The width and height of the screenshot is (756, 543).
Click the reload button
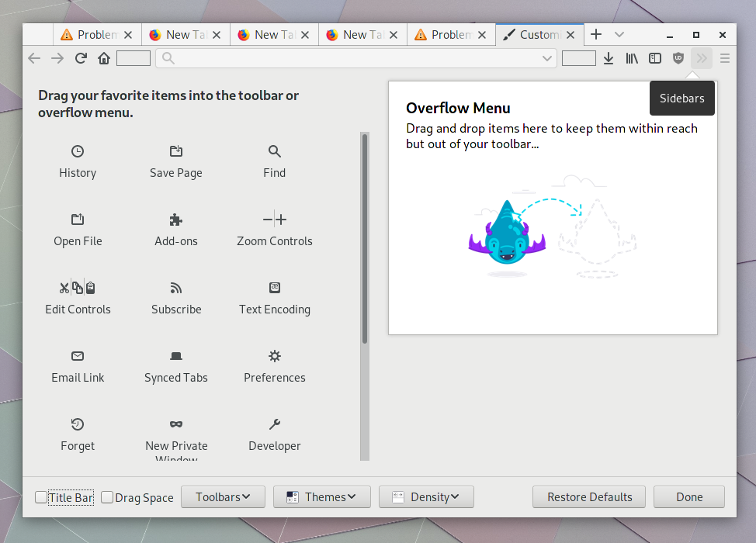pos(81,58)
